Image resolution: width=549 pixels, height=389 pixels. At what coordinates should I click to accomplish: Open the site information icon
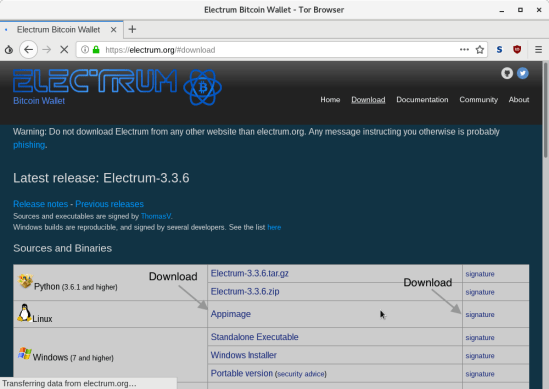click(85, 50)
